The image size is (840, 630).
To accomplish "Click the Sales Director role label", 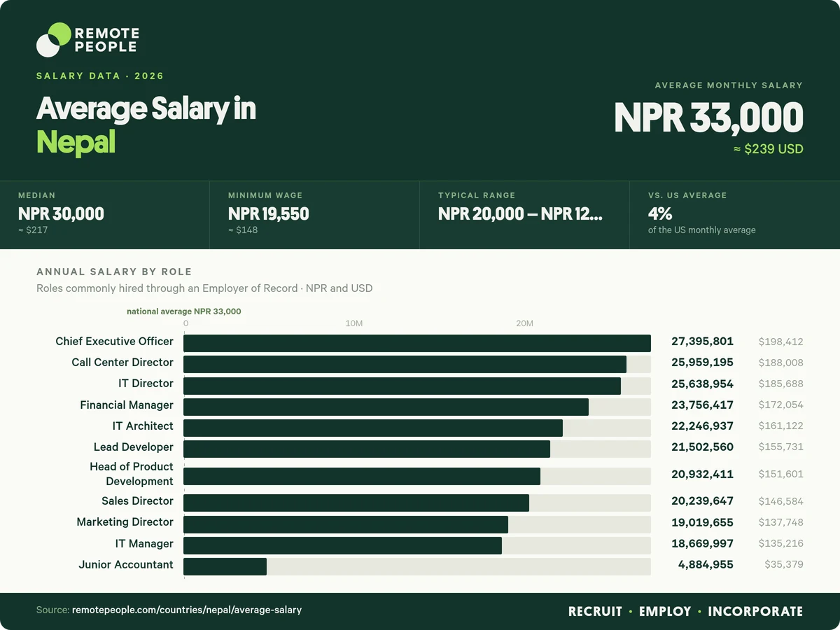I will click(137, 501).
